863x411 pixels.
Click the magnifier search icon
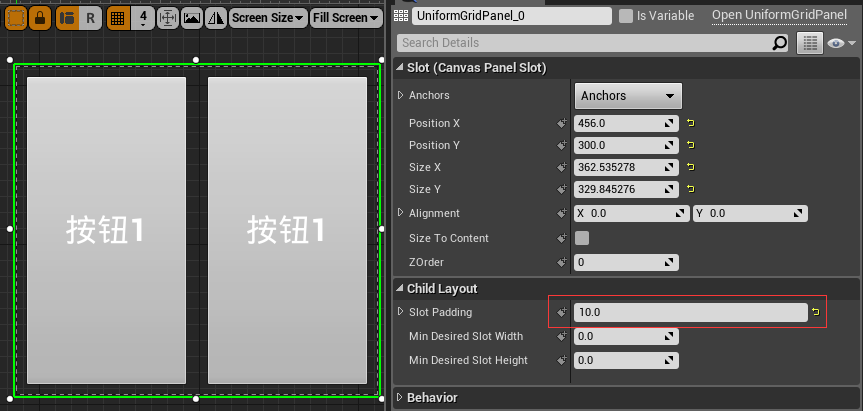(780, 43)
